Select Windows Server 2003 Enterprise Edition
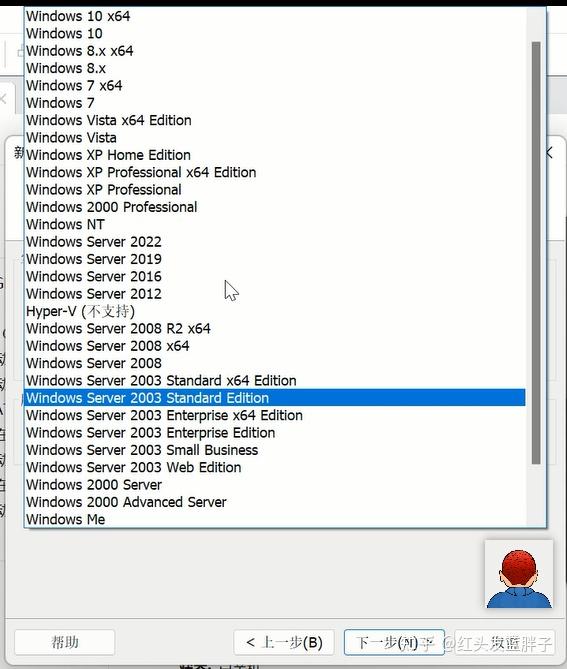The height and width of the screenshot is (669, 567). point(275,433)
